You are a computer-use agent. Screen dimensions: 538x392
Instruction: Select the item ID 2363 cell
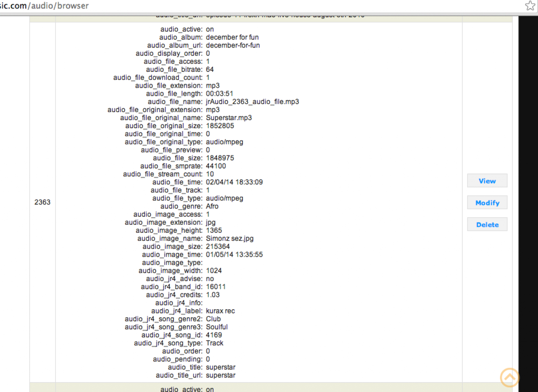[x=42, y=202]
